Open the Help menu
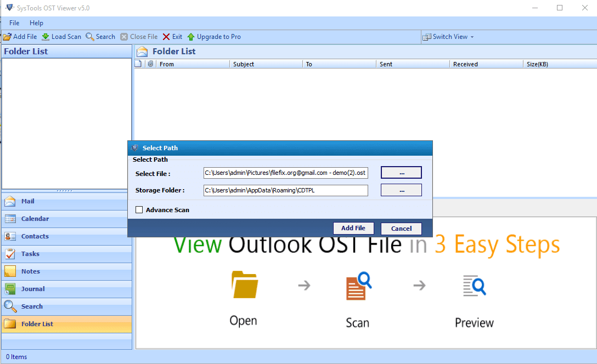This screenshot has height=364, width=597. [x=36, y=23]
